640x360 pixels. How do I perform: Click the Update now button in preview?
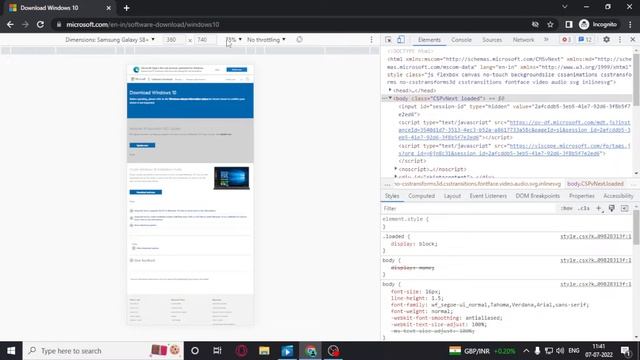coord(142,145)
